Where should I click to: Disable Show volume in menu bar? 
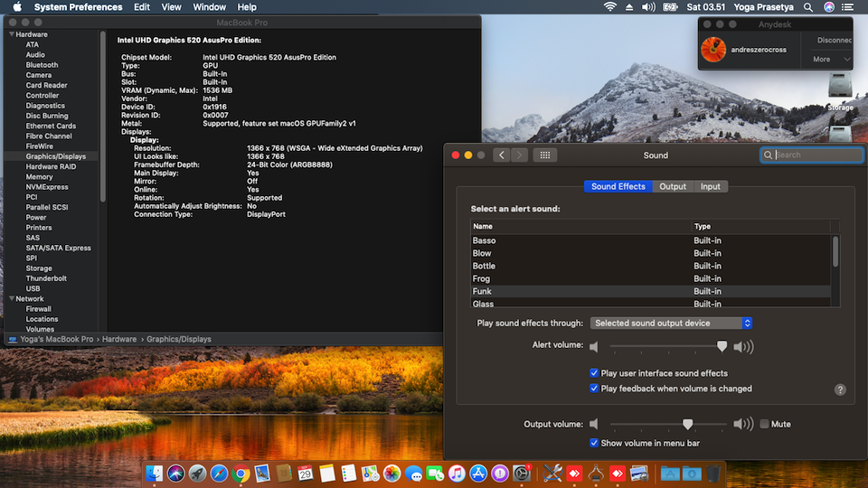[x=594, y=443]
